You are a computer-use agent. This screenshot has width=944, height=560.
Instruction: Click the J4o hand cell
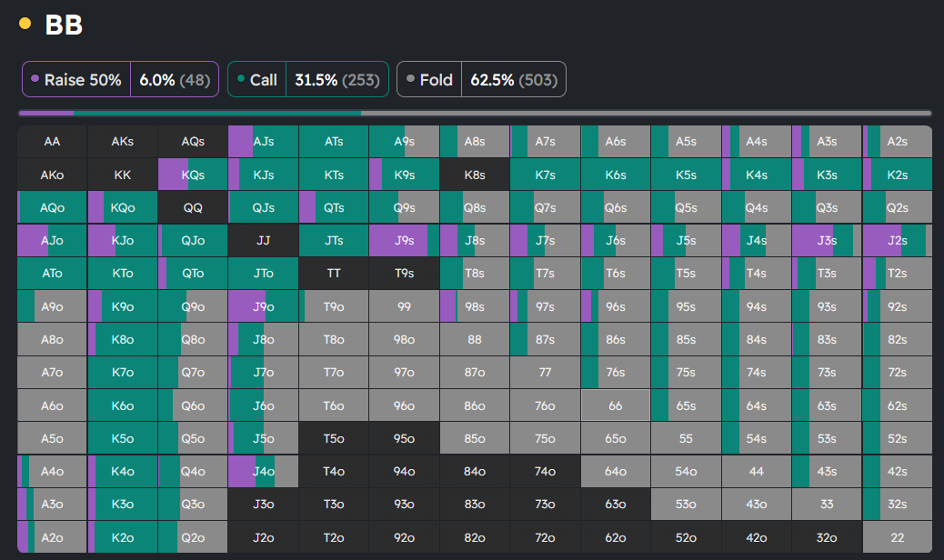263,472
